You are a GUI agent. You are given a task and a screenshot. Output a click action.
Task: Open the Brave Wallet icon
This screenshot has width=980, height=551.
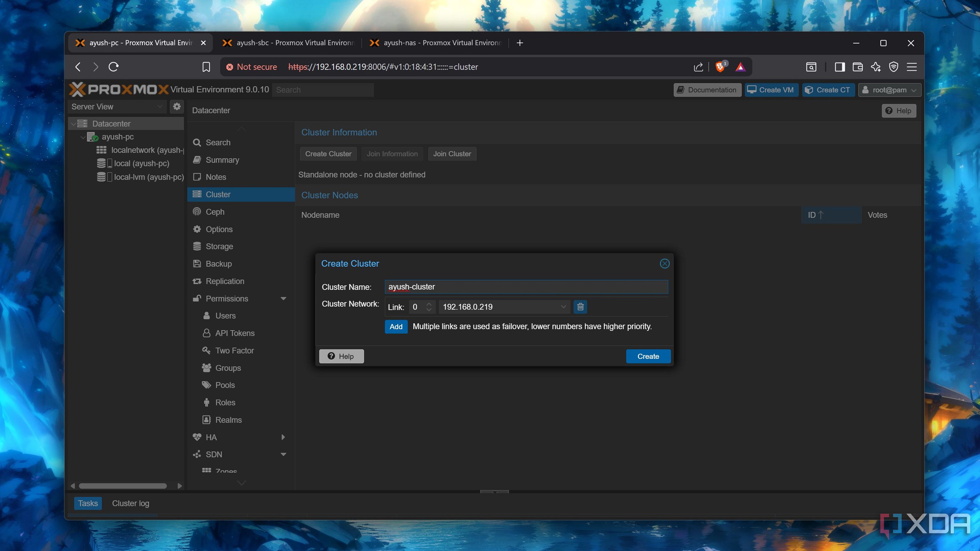point(857,67)
